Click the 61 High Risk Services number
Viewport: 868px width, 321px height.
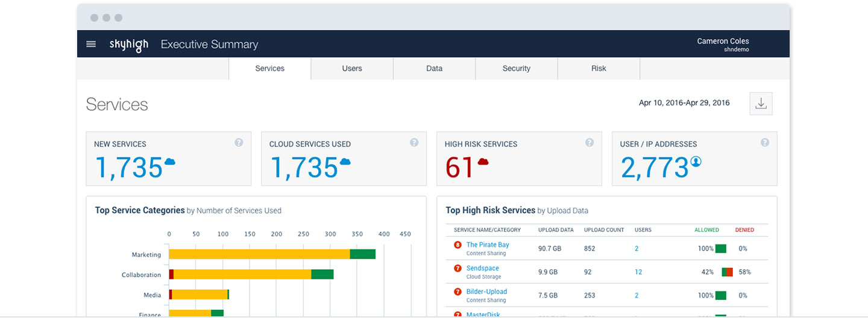tap(459, 167)
